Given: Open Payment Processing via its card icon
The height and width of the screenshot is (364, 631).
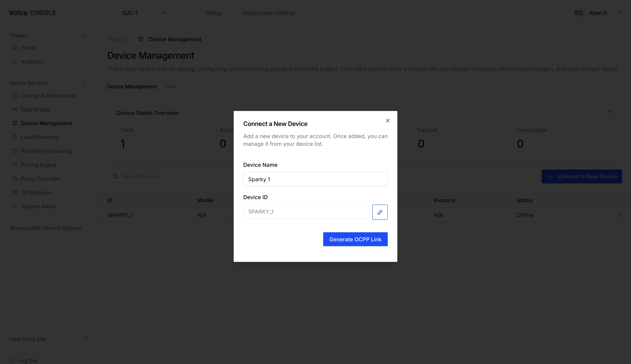Looking at the screenshot, I should (x=15, y=151).
